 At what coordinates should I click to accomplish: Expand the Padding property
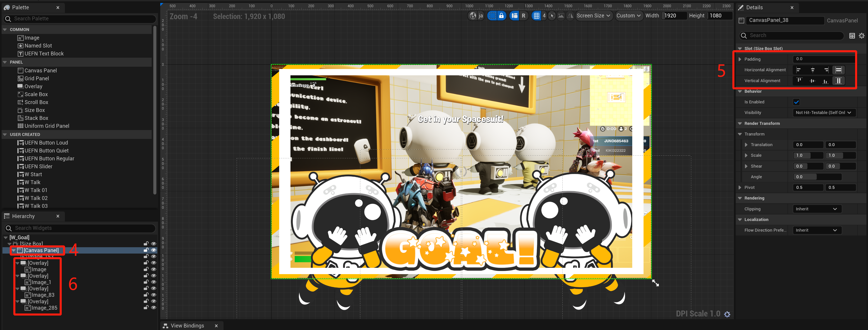(x=740, y=59)
